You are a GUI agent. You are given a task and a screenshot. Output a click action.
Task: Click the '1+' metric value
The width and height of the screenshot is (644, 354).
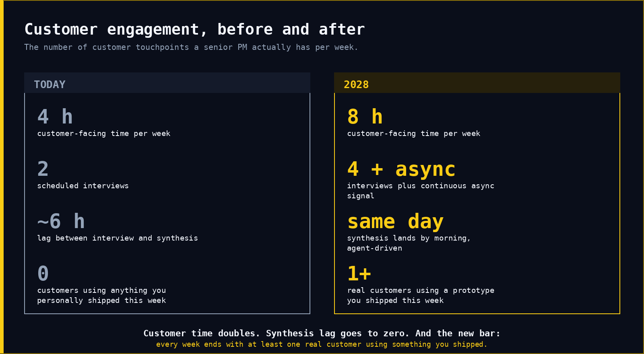[359, 274]
